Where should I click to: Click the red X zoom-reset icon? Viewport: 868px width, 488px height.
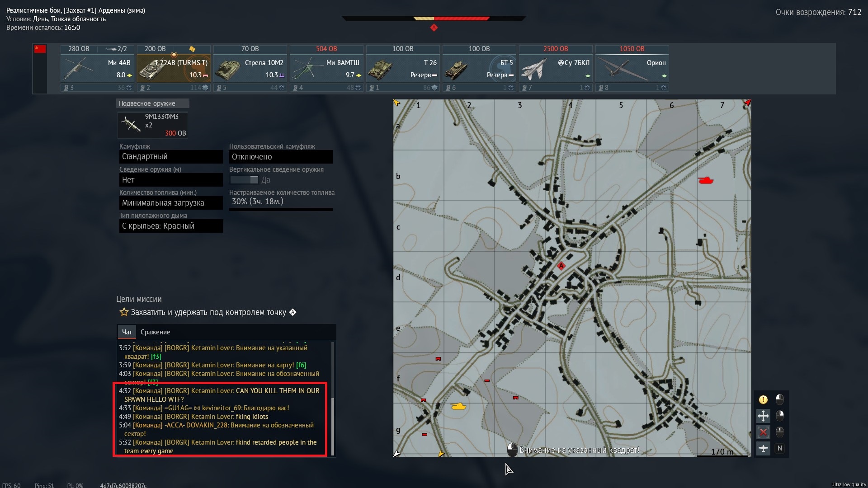coord(763,432)
